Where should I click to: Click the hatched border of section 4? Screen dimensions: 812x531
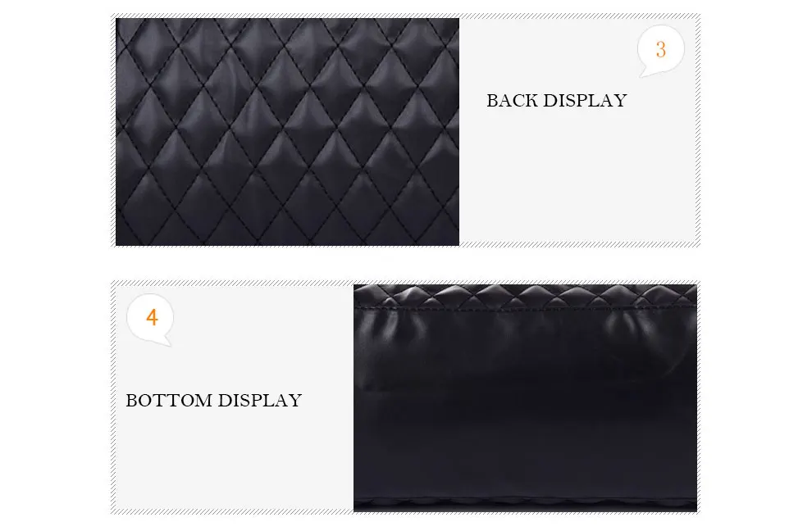coord(232,511)
